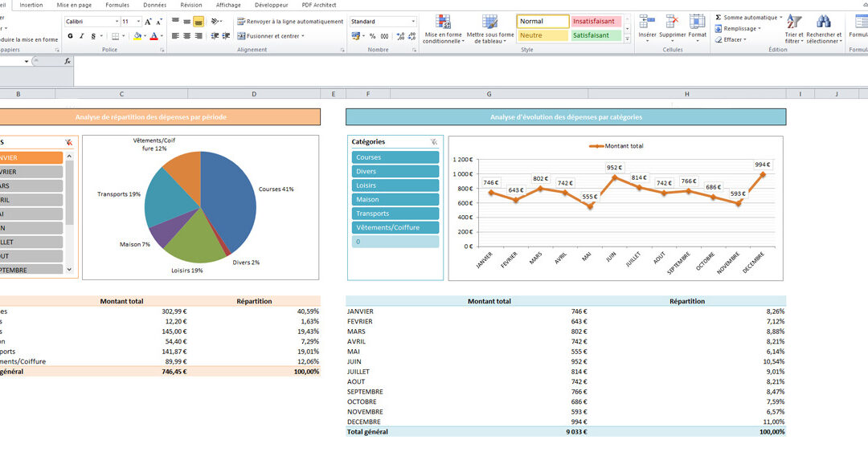Open the Développeur tab
The image size is (868, 452).
tap(272, 5)
